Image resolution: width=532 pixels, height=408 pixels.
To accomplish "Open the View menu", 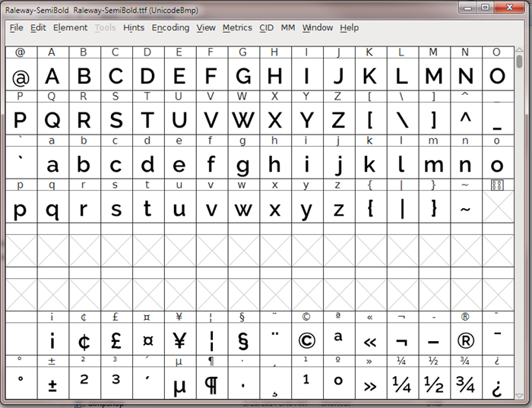I will tap(206, 28).
